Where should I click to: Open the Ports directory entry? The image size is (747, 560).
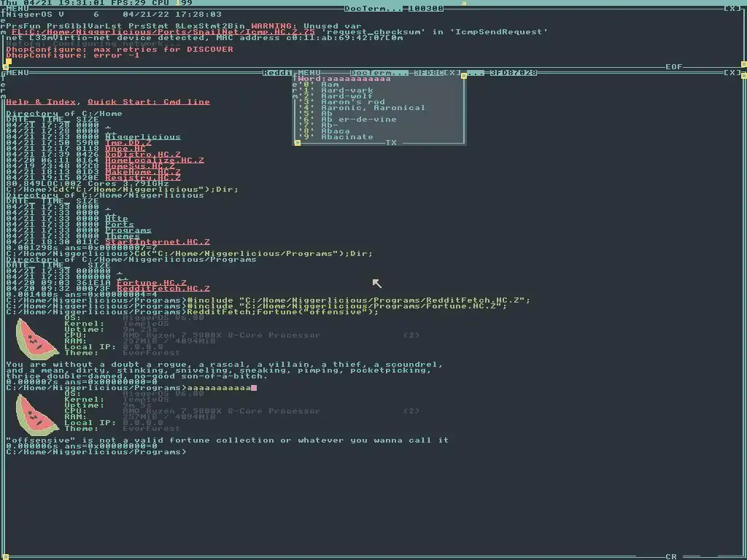click(x=120, y=225)
